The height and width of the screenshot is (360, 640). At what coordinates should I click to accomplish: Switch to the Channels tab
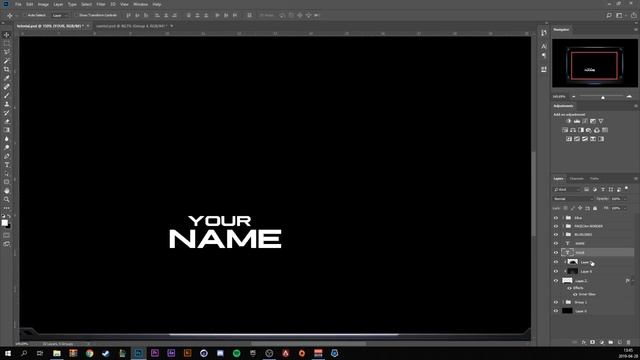pyautogui.click(x=577, y=178)
